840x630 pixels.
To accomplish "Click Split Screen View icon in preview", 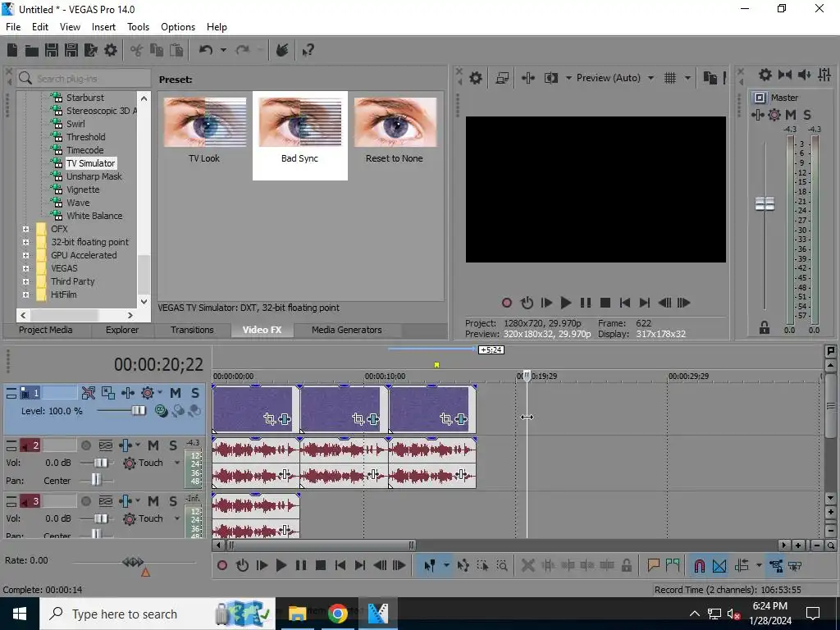I will coord(550,78).
